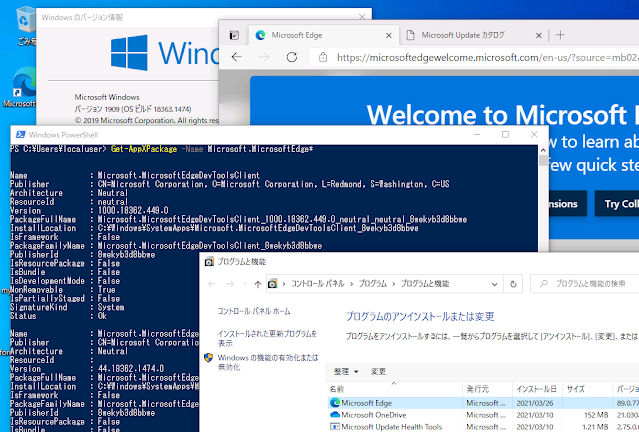Open コントロール パネル ホーム link
The width and height of the screenshot is (639, 432).
point(254,311)
